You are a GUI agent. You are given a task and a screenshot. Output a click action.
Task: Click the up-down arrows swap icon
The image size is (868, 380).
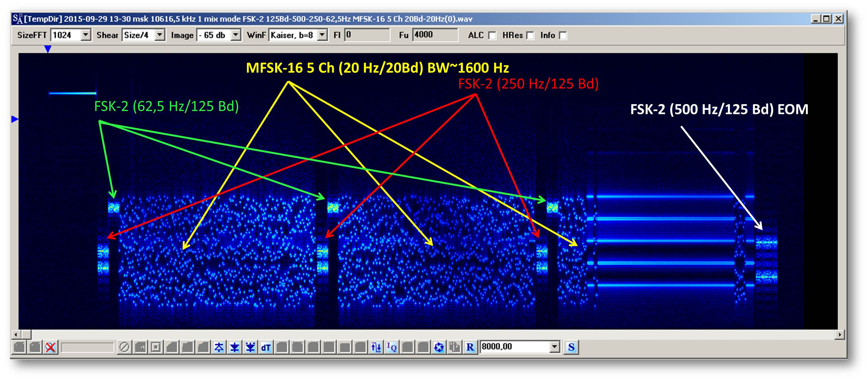click(376, 347)
